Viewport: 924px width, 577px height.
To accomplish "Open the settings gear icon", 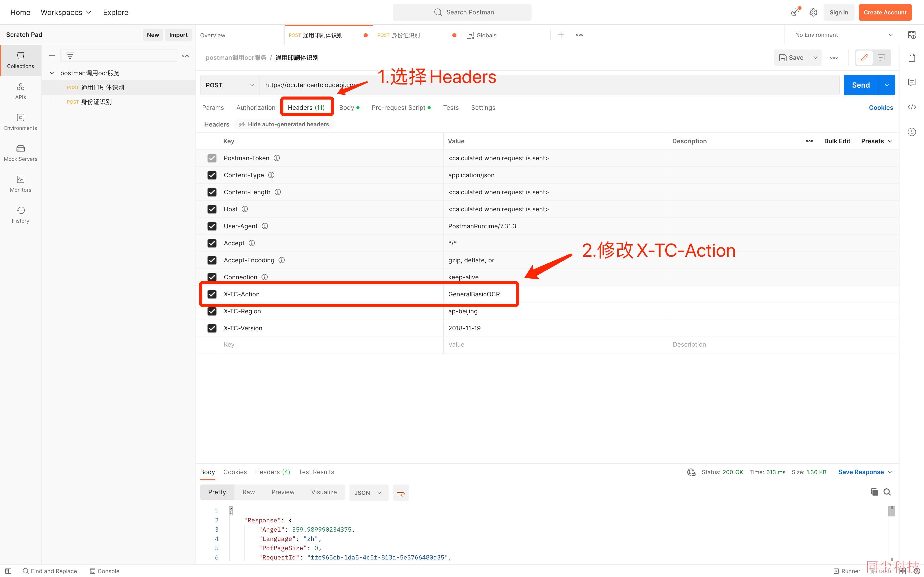I will click(813, 12).
